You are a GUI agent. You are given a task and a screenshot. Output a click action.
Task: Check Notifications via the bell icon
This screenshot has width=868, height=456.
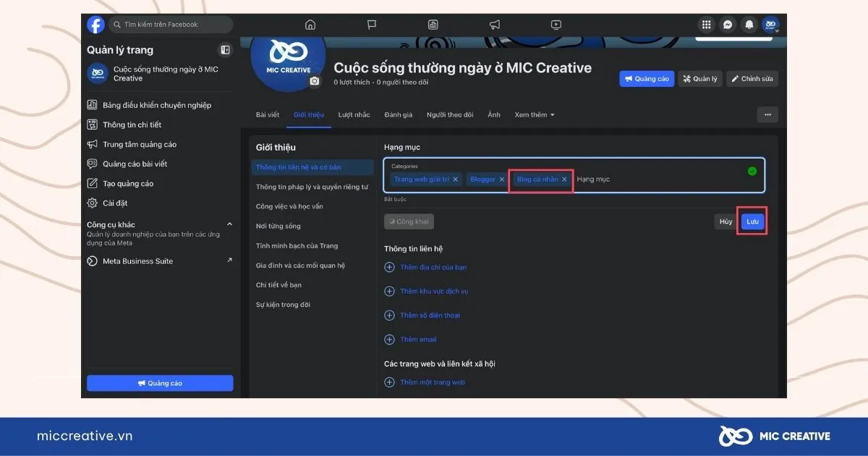point(749,24)
